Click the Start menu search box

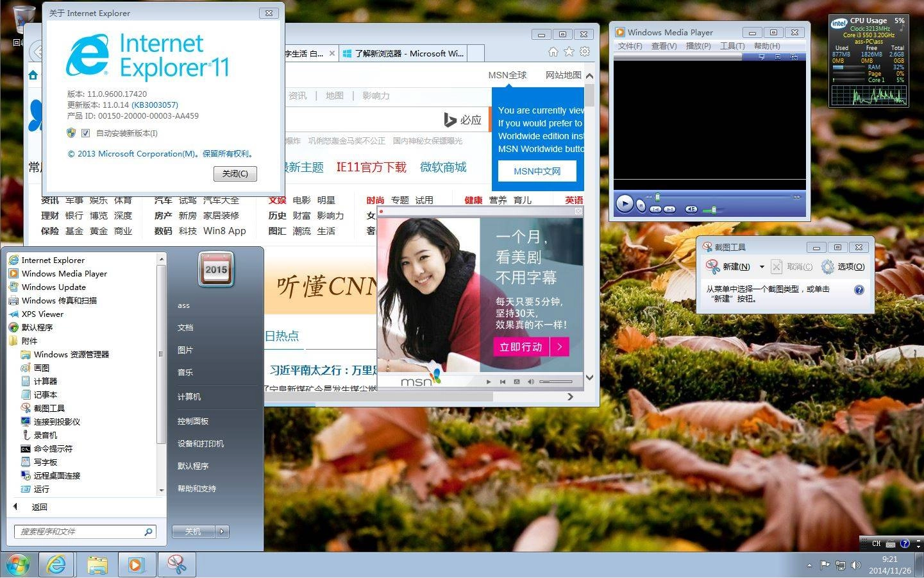coord(85,531)
